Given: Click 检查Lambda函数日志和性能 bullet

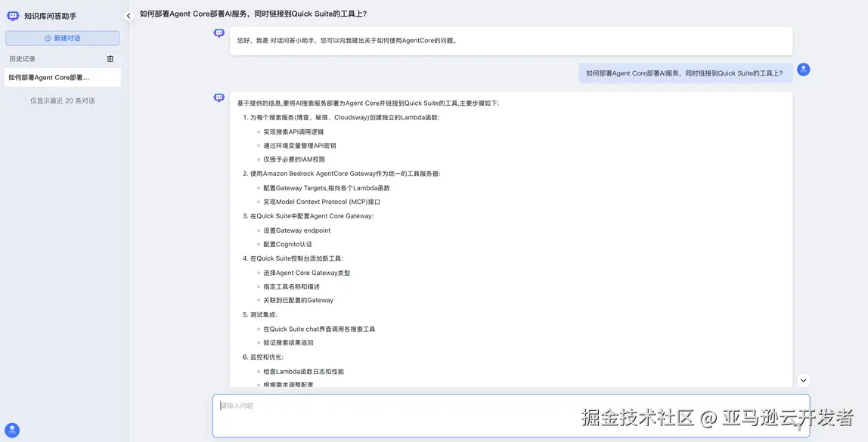Looking at the screenshot, I should click(x=303, y=371).
